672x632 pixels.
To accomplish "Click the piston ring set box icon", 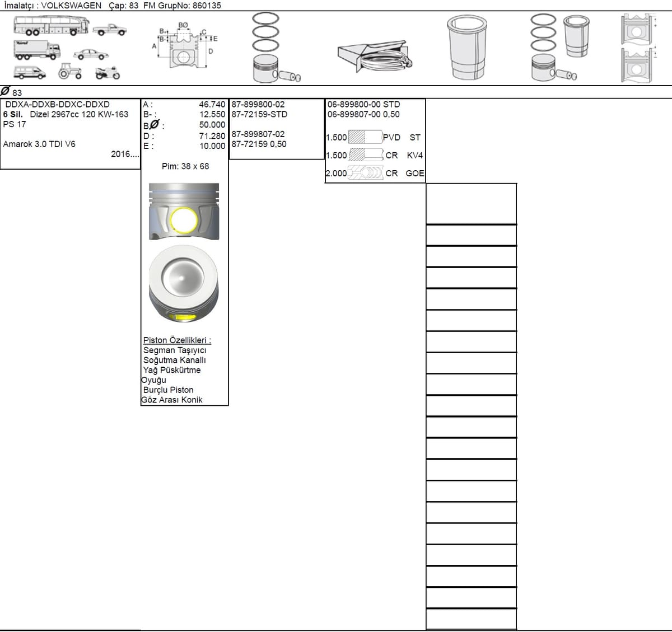I will pyautogui.click(x=375, y=56).
